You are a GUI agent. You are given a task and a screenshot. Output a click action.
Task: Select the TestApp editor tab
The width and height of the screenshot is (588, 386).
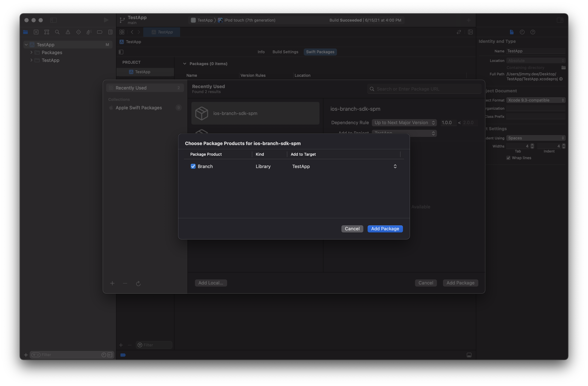[162, 32]
